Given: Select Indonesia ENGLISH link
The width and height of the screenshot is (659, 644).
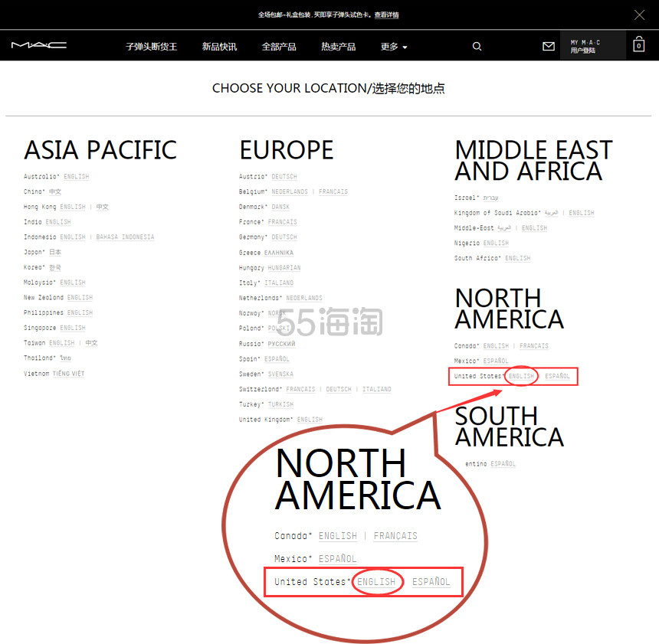Looking at the screenshot, I should click(73, 237).
